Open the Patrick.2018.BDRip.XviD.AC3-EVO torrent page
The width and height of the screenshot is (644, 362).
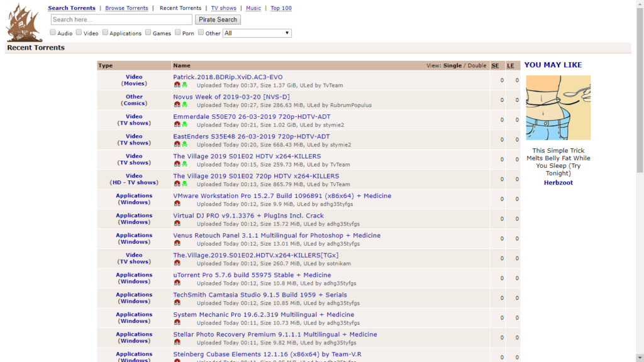coord(228,77)
